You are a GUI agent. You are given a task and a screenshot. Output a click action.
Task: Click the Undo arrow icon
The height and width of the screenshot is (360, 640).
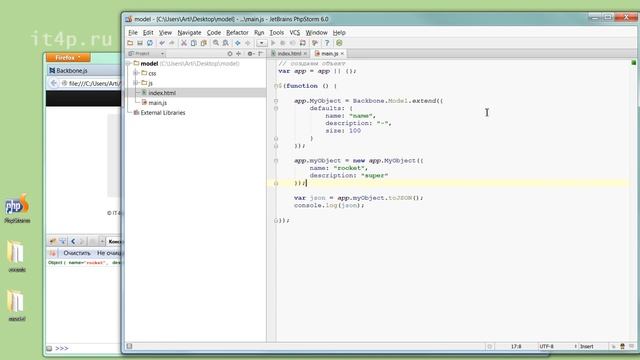click(x=162, y=43)
